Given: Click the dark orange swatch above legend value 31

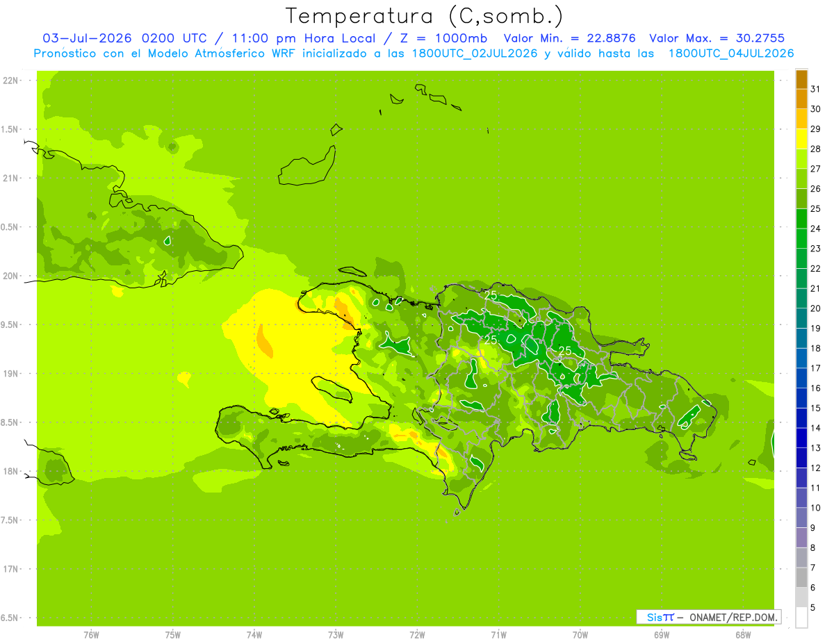Looking at the screenshot, I should pyautogui.click(x=801, y=79).
